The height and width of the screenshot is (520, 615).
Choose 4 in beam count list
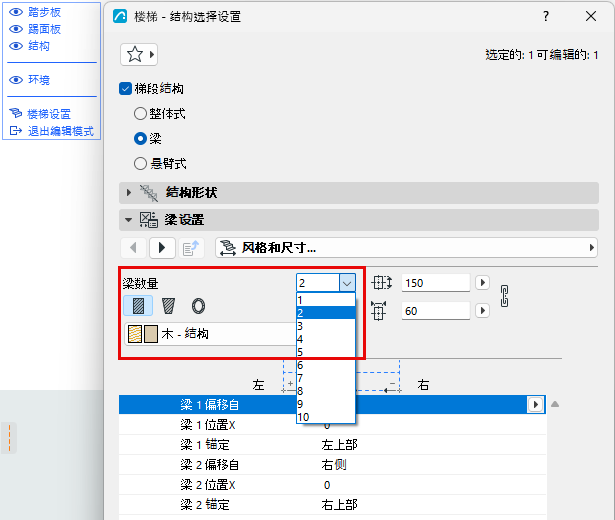326,339
